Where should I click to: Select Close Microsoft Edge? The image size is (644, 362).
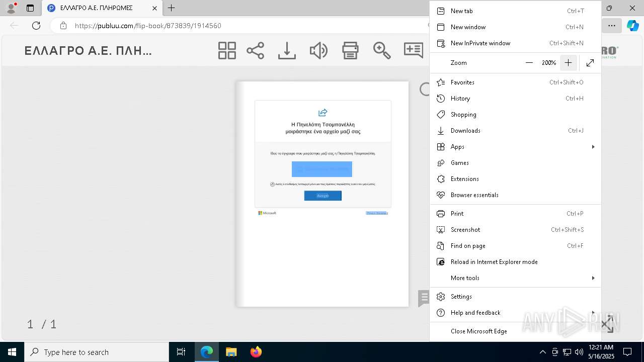[515, 331]
